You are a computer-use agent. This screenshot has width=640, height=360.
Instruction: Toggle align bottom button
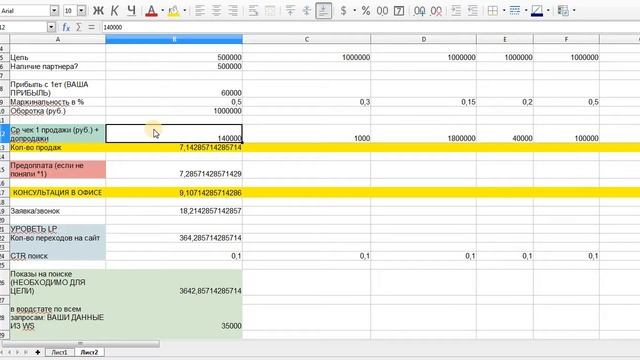click(x=323, y=11)
